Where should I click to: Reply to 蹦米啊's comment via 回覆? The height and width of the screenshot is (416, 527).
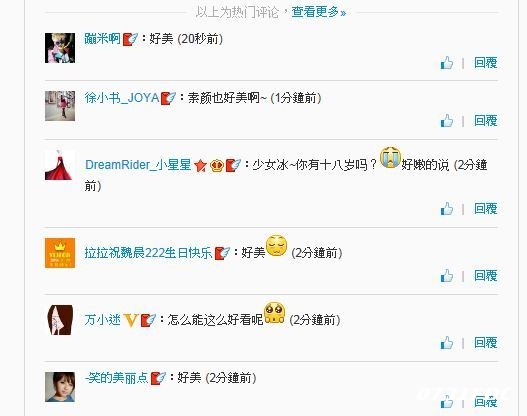click(x=486, y=63)
